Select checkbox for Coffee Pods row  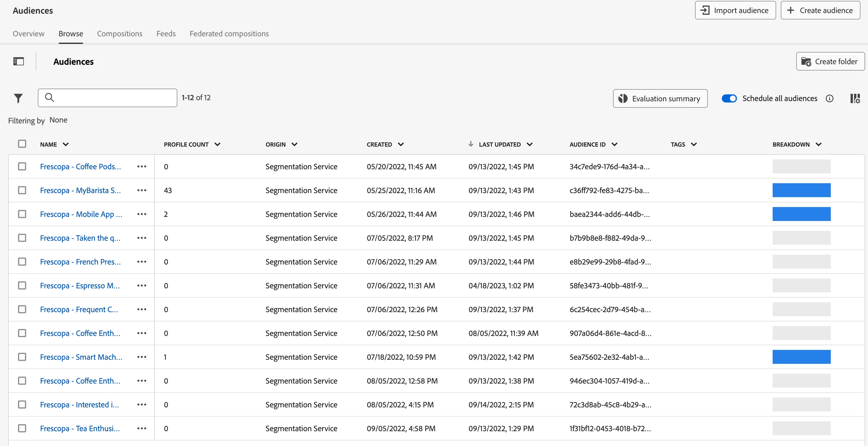(x=22, y=166)
